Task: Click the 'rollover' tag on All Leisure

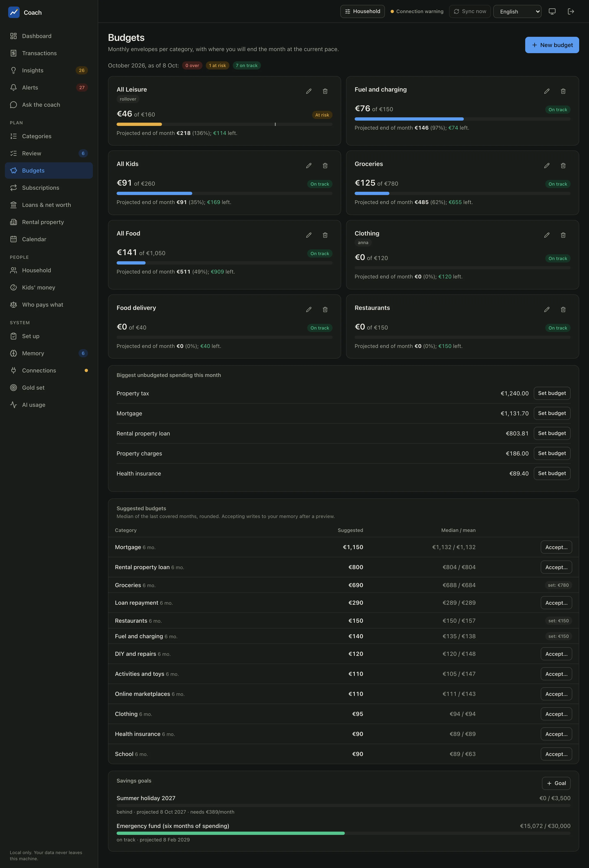Action: coord(128,99)
